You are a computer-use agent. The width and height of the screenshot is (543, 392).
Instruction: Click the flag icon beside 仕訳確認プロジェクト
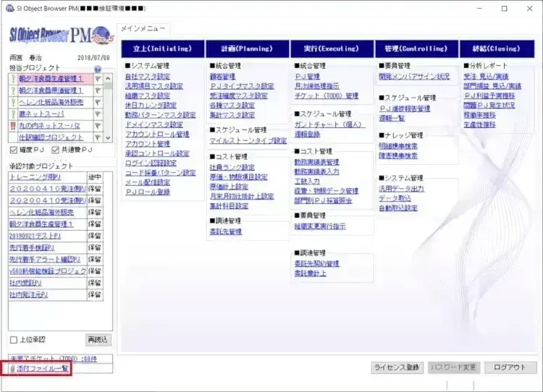[98, 137]
